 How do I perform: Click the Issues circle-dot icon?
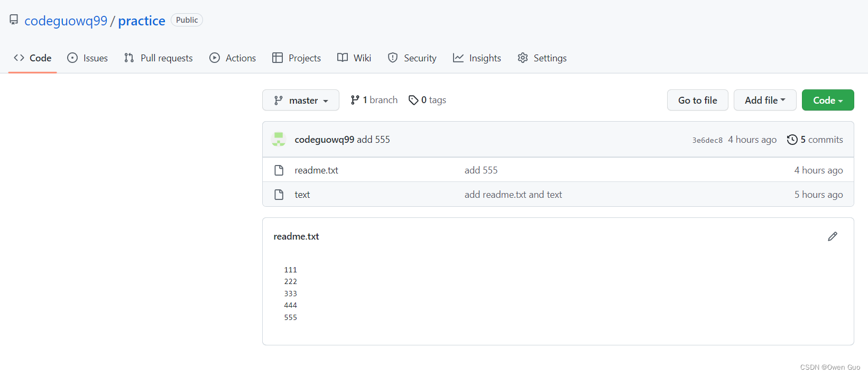[x=72, y=58]
